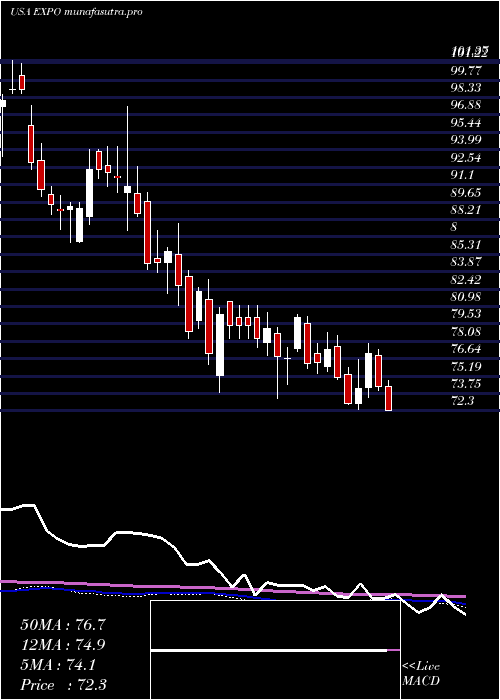Click the 73.75 price axis label
Image resolution: width=500 pixels, height=700 pixels.
(466, 383)
